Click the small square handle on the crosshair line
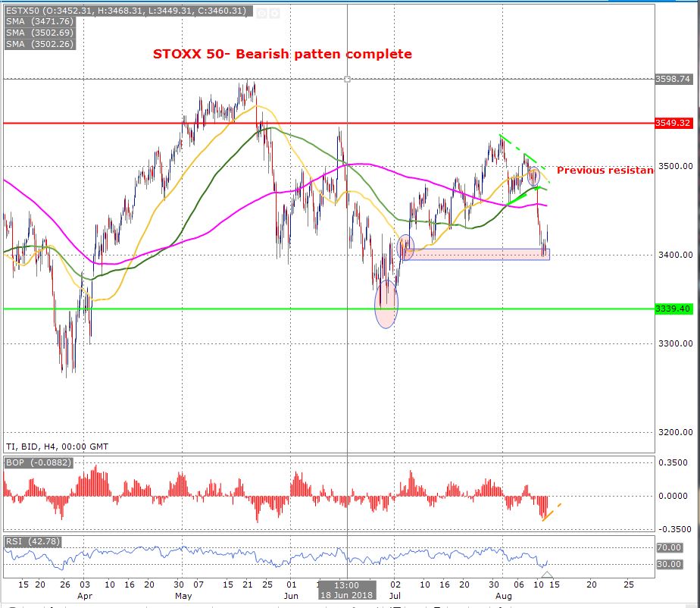Image resolution: width=700 pixels, height=608 pixels. pyautogui.click(x=347, y=80)
